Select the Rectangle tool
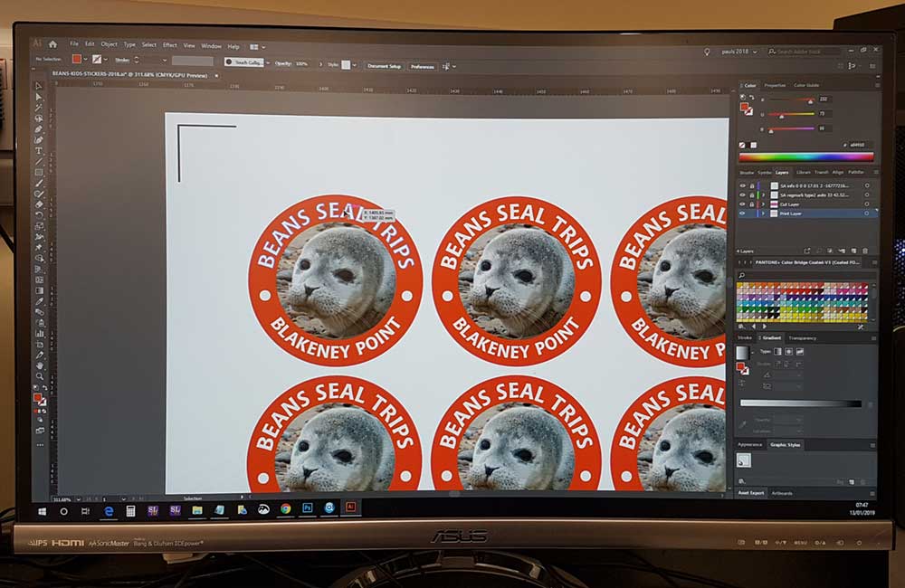The width and height of the screenshot is (905, 588). coord(39,172)
